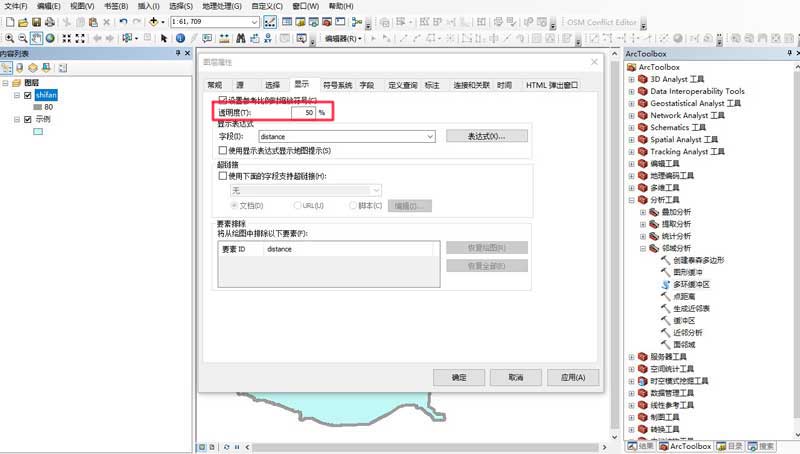Click the Measure ruler tool
The height and width of the screenshot is (454, 800).
coord(224,38)
